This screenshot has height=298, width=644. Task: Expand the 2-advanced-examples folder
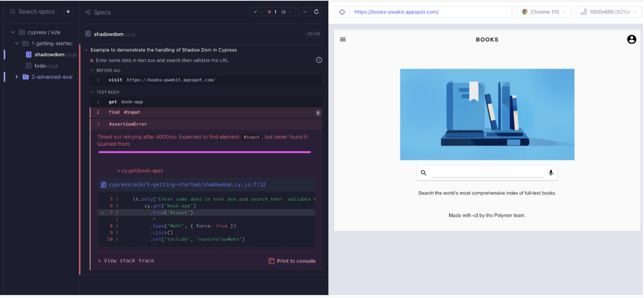pos(17,77)
